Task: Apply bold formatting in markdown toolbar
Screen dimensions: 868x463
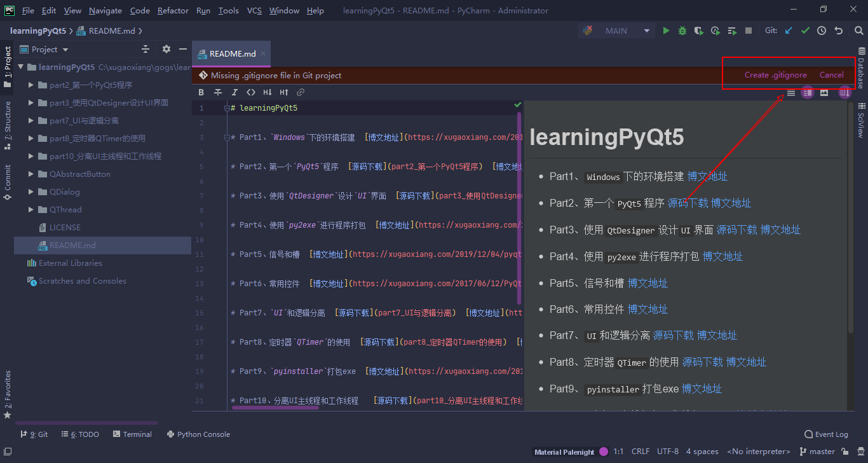Action: pos(201,93)
